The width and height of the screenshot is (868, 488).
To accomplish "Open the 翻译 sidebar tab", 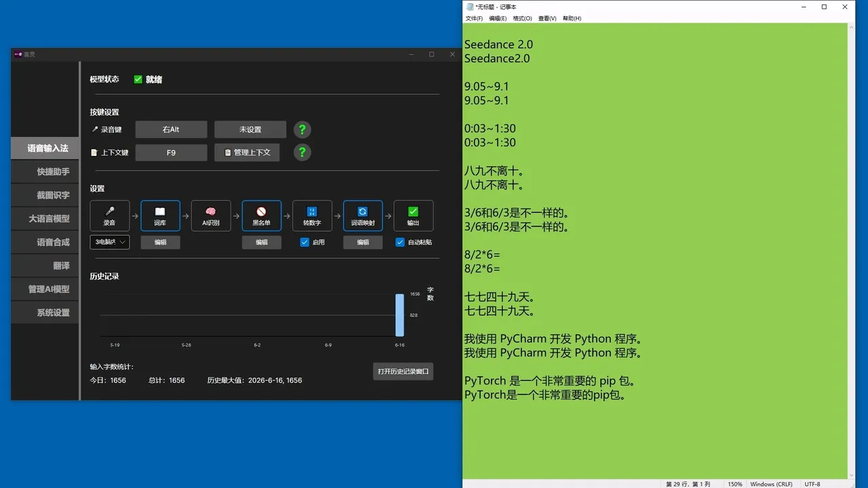I will (45, 266).
